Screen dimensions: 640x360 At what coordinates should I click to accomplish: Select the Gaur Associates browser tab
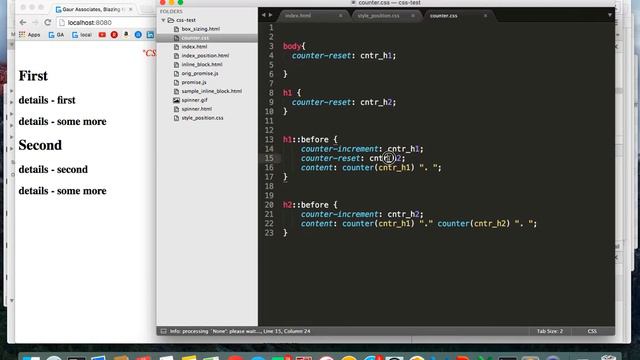point(94,9)
